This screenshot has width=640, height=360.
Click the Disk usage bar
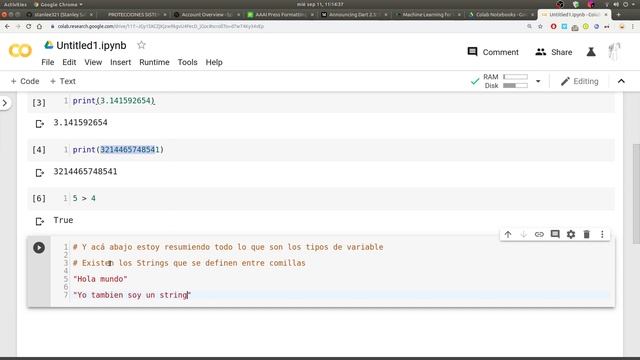point(515,85)
